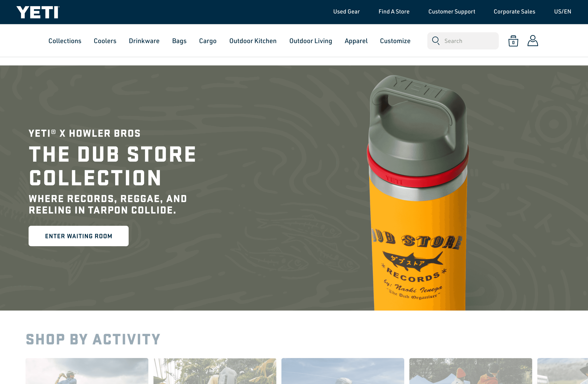Open the Outdoor Kitchen menu
The height and width of the screenshot is (384, 588).
point(253,41)
